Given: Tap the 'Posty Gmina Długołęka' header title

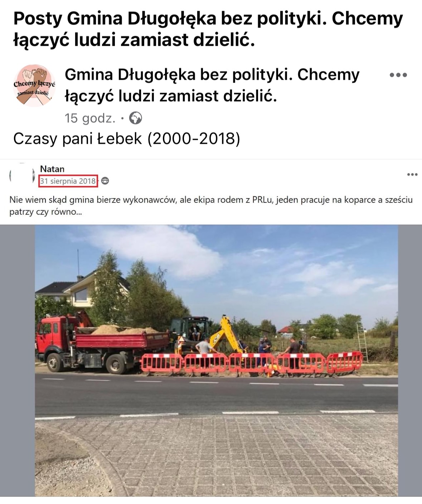Looking at the screenshot, I should click(208, 29).
